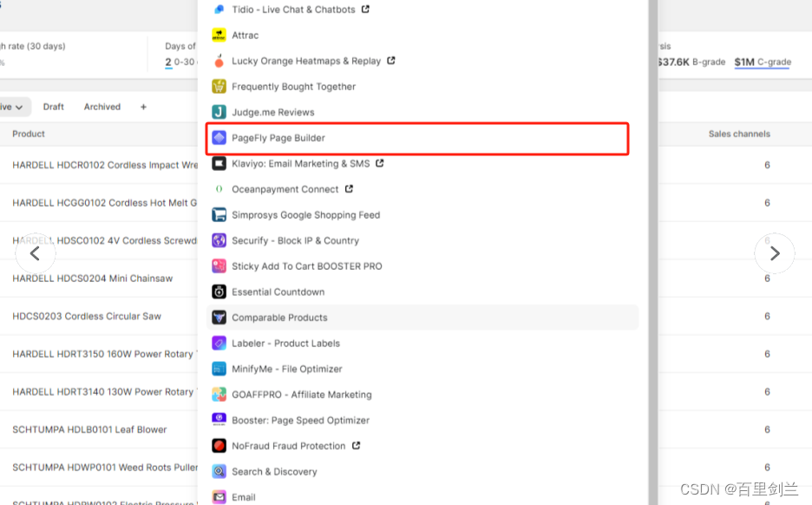Open Klaviyo external link icon
Screen dimensions: 812x505
[380, 163]
